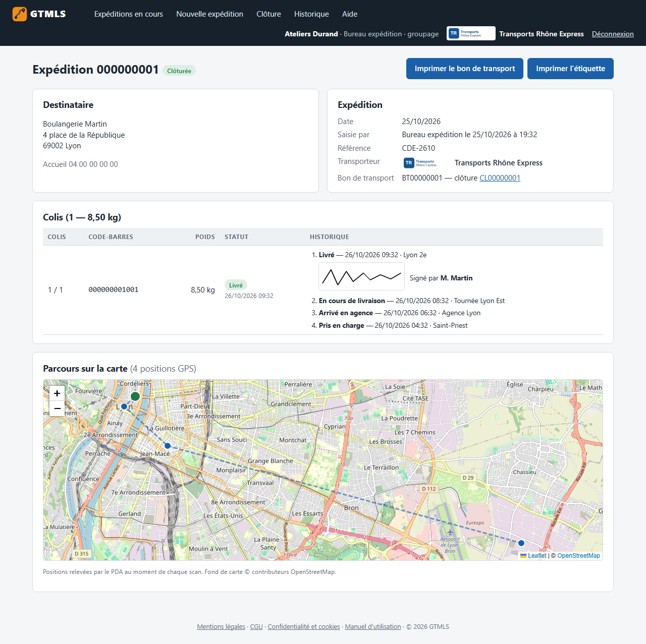
Task: Zoom out on the map
Action: click(x=57, y=408)
